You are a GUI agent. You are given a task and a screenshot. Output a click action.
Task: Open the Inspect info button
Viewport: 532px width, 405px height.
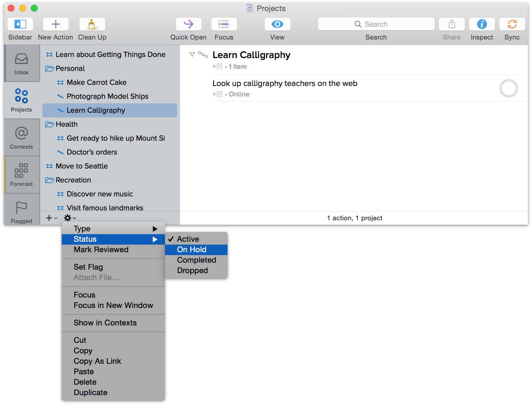click(482, 24)
